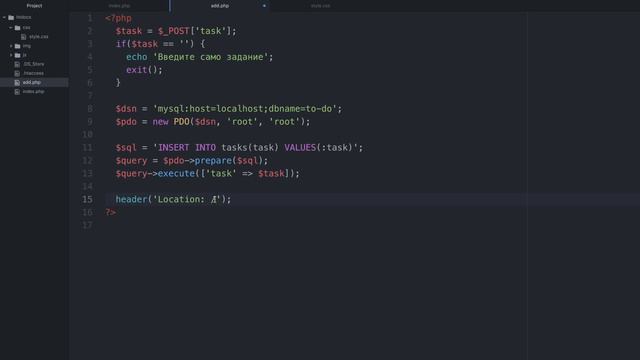Image resolution: width=640 pixels, height=360 pixels.
Task: Click 'if' keyword on line 3
Action: (121, 44)
